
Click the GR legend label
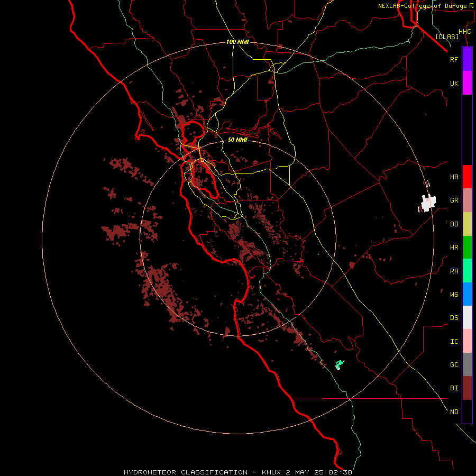454,200
